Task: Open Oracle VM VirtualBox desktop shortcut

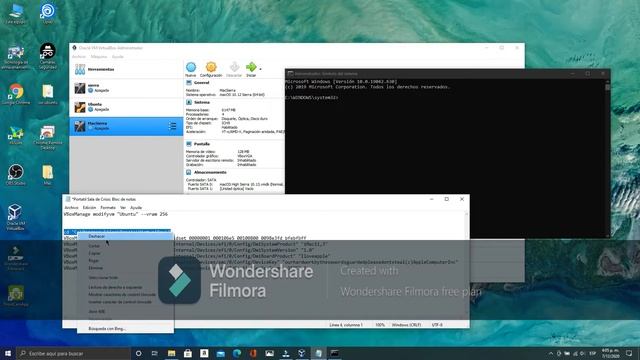Action: (16, 217)
